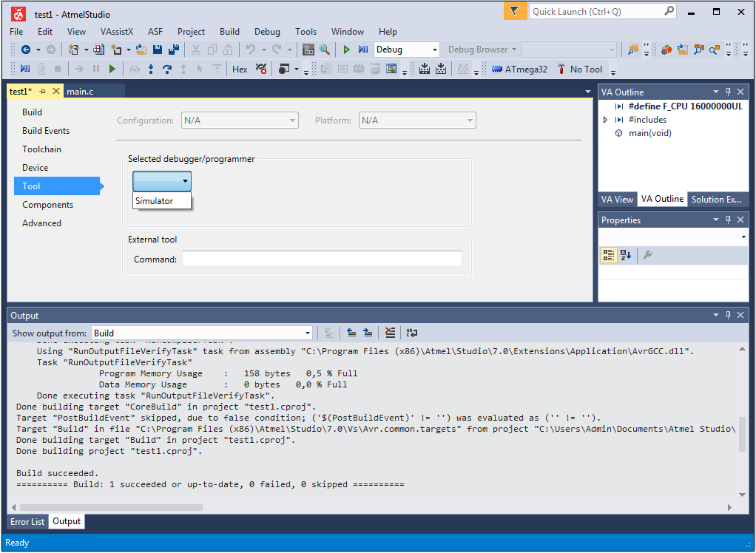Navigate backward with the back arrow

26,49
